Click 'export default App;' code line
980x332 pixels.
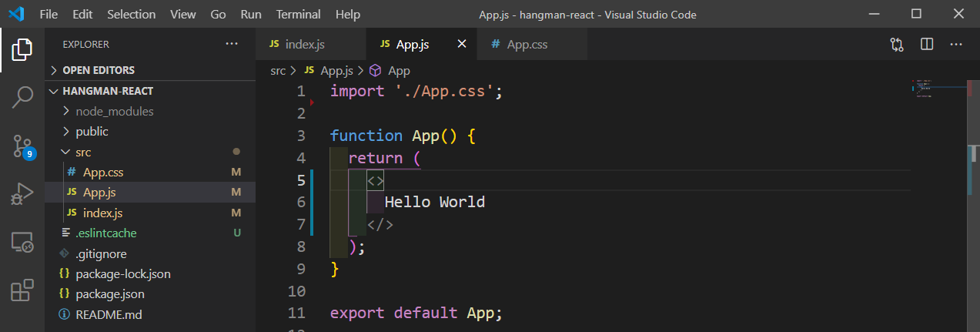(x=416, y=314)
